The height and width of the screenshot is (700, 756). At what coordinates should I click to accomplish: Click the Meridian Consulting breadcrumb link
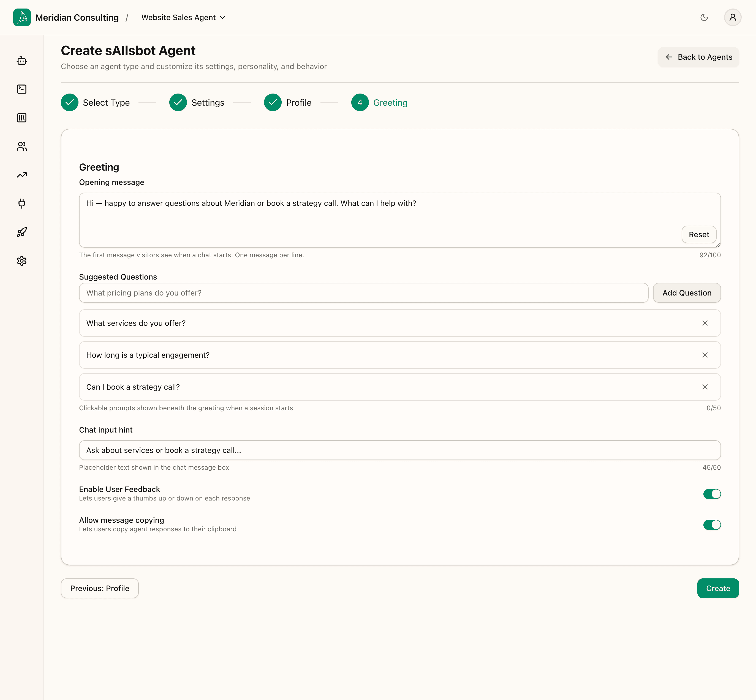[77, 17]
